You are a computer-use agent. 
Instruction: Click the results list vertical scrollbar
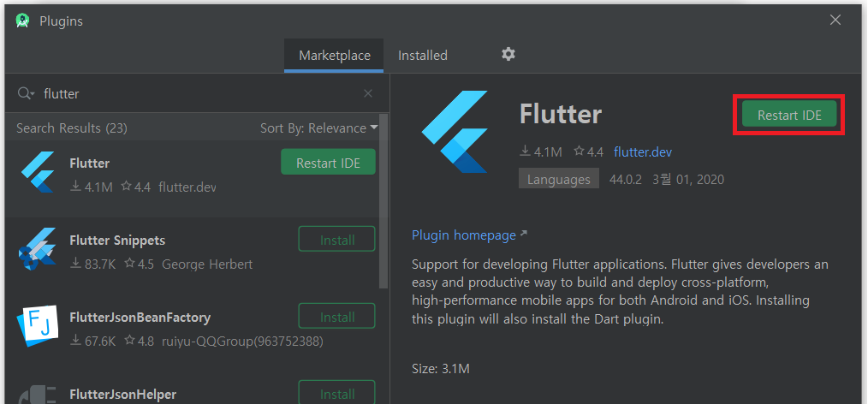tap(383, 202)
